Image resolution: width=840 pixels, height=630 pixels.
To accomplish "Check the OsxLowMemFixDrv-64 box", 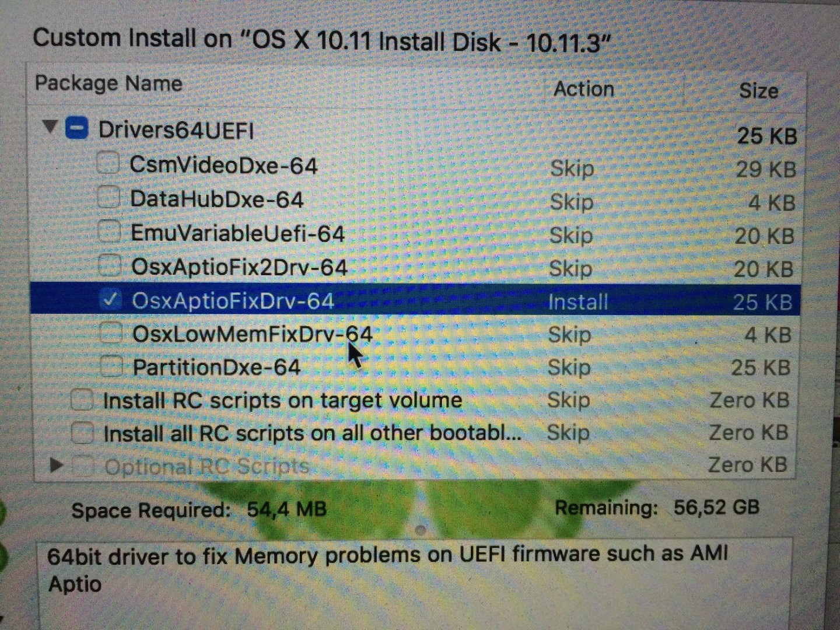I will (x=111, y=333).
